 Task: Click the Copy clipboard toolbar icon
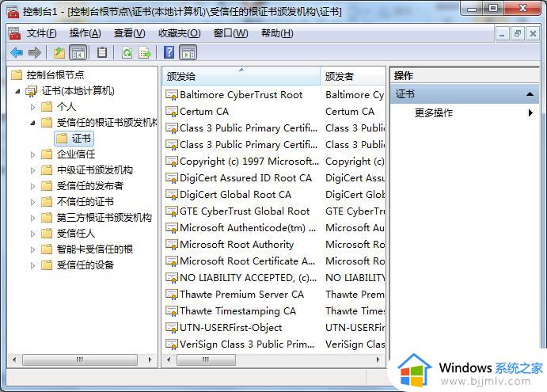coord(102,53)
